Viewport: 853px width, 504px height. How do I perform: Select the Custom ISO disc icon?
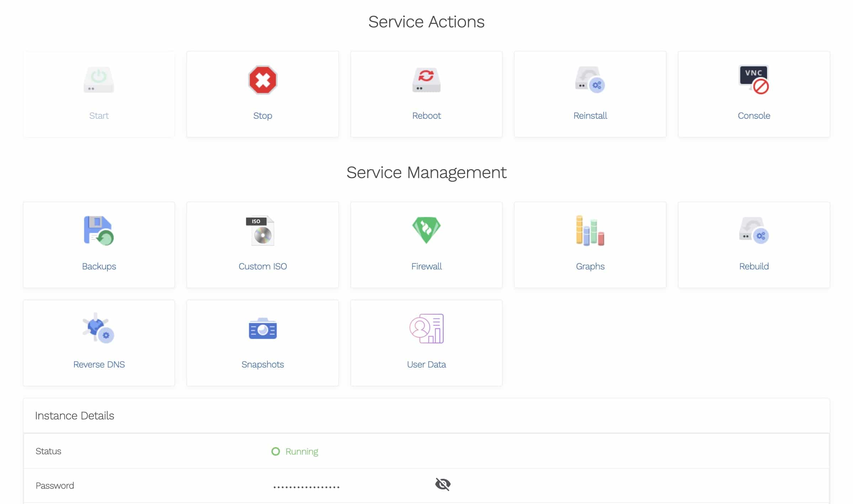[x=262, y=231]
